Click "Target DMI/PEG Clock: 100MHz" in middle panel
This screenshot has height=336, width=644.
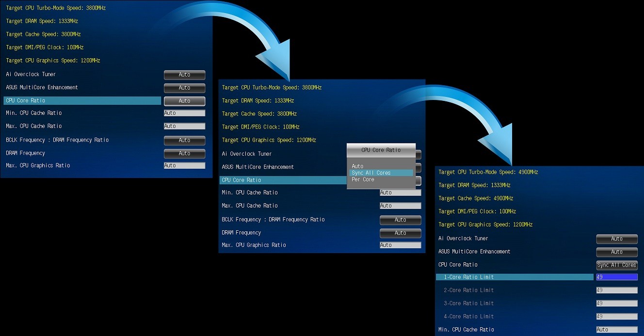tap(260, 127)
